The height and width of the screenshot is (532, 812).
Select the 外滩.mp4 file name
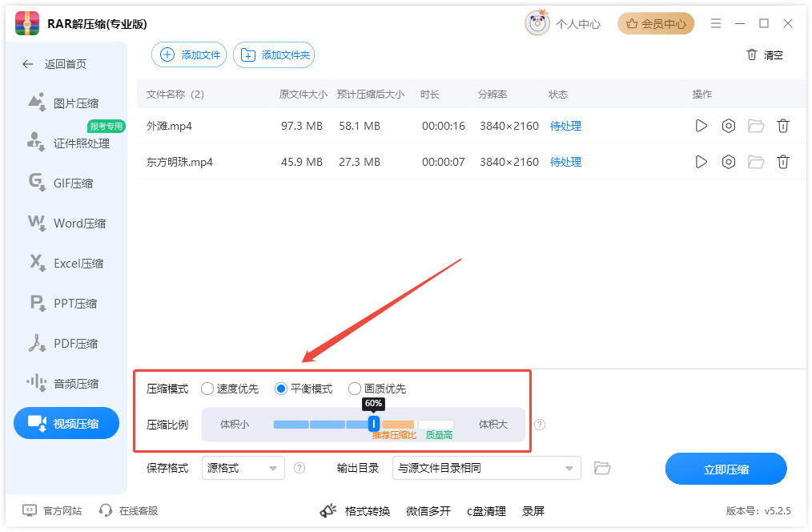[x=169, y=126]
